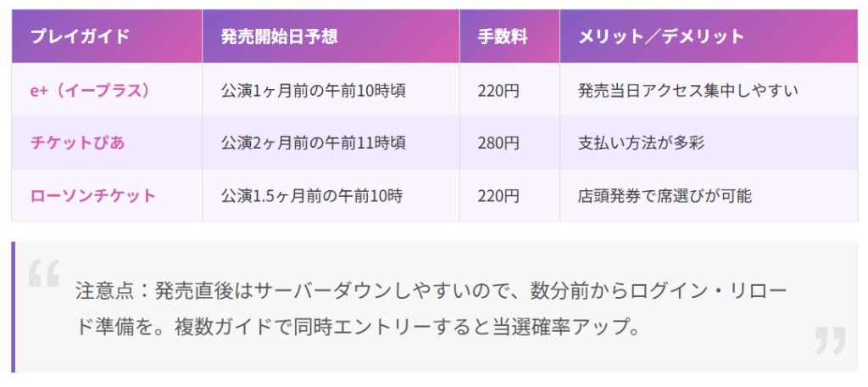Click the 支払い方法が多彩 cell

tap(709, 143)
